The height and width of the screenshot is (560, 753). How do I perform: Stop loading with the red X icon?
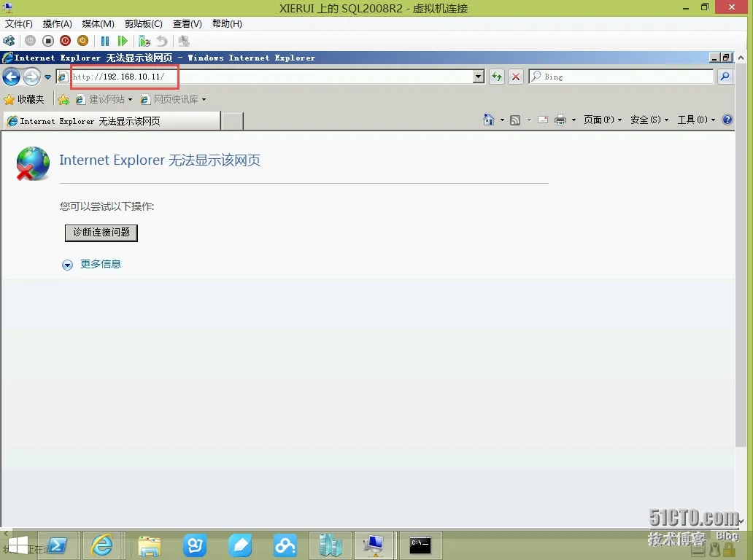[x=516, y=77]
